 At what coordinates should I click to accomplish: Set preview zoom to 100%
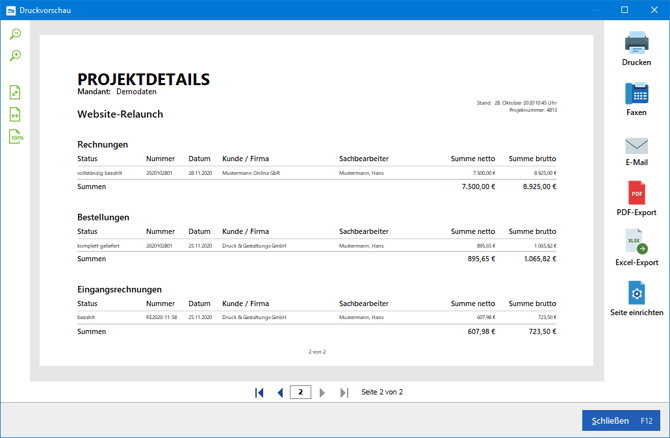(x=15, y=137)
